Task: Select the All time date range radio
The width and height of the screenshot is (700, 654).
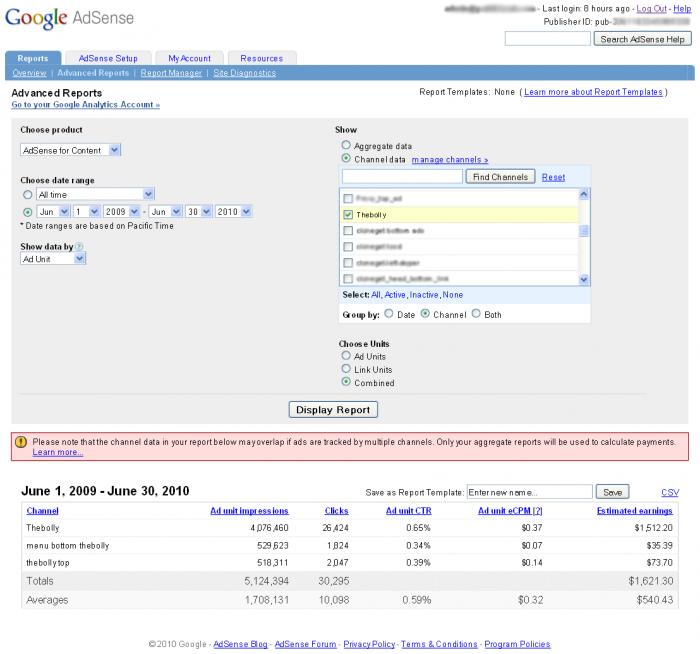Action: pos(27,194)
